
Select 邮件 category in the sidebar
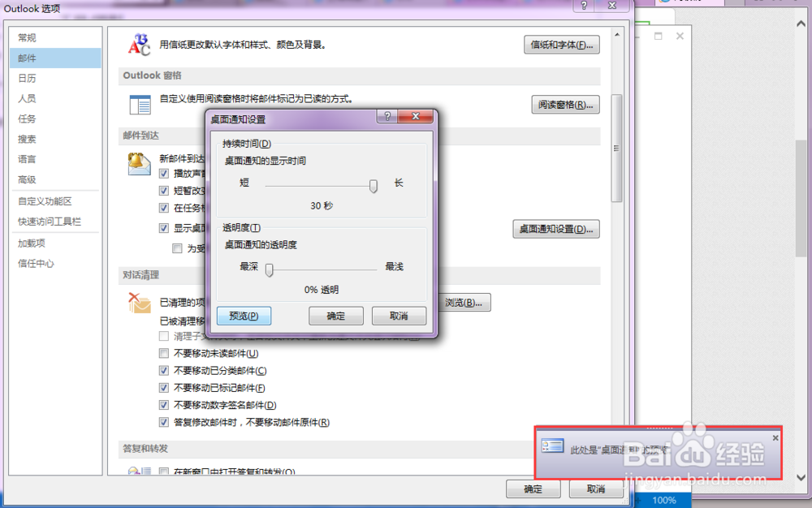55,58
